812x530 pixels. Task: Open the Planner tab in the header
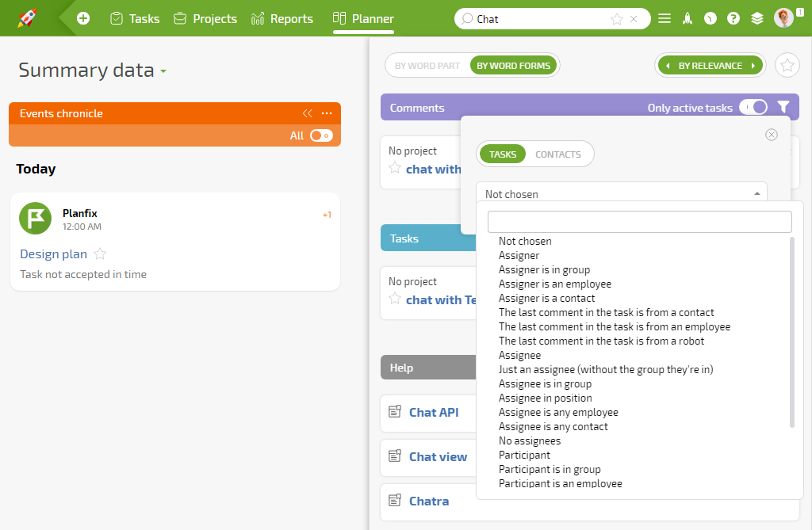[x=363, y=19]
